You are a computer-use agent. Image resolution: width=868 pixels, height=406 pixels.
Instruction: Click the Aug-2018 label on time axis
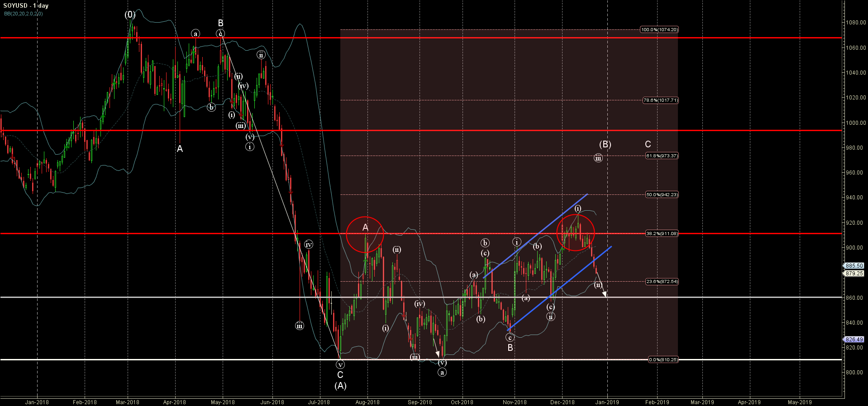coord(367,402)
